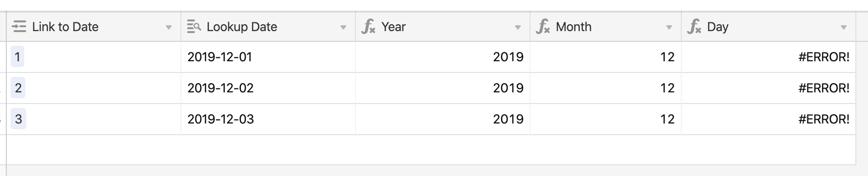Open linked record chip labeled 3
This screenshot has height=176, width=868.
pyautogui.click(x=18, y=119)
